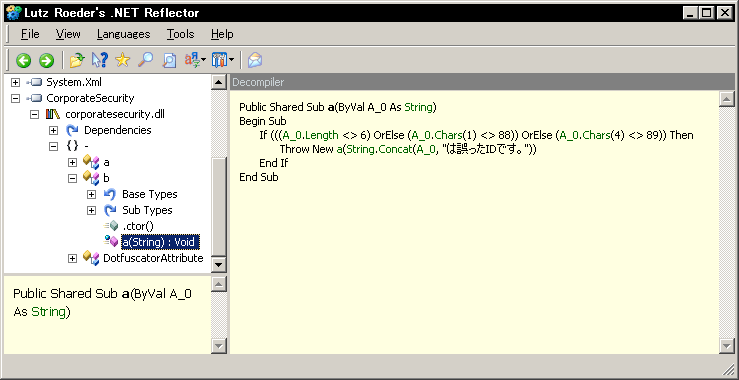
Task: Open the Tools menu
Action: pos(180,34)
